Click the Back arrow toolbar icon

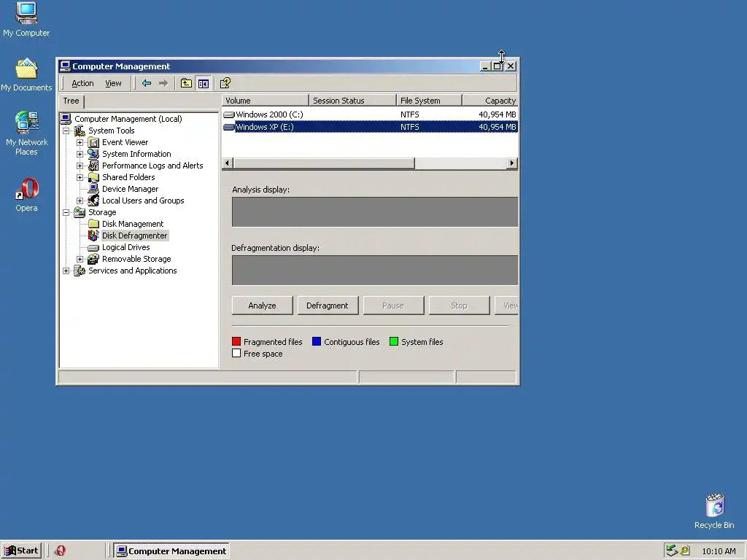pos(146,83)
